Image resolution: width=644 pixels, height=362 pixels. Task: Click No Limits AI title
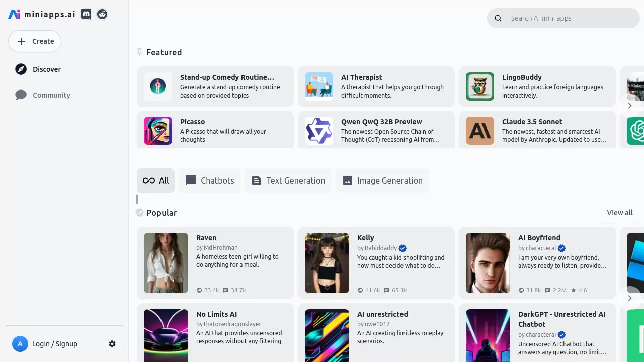216,314
